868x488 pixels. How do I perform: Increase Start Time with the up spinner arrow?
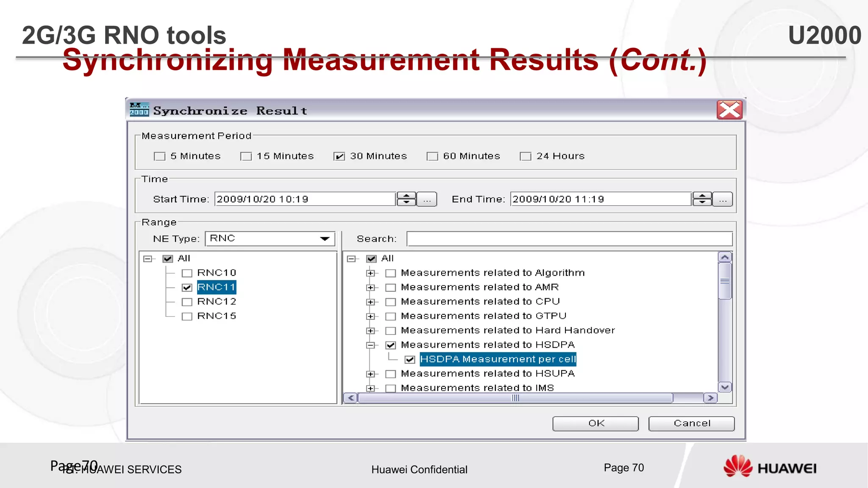406,195
